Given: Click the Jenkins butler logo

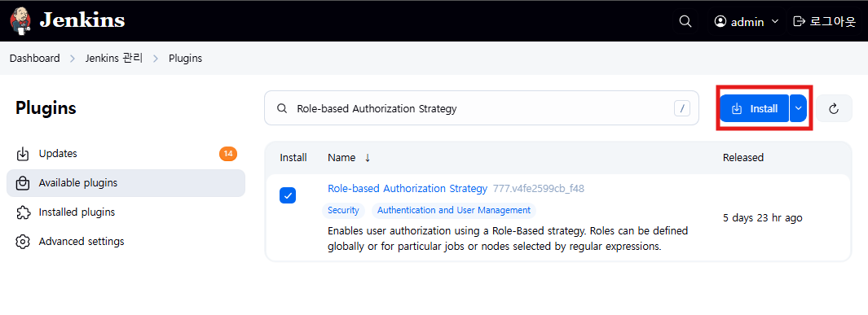Looking at the screenshot, I should [x=21, y=21].
